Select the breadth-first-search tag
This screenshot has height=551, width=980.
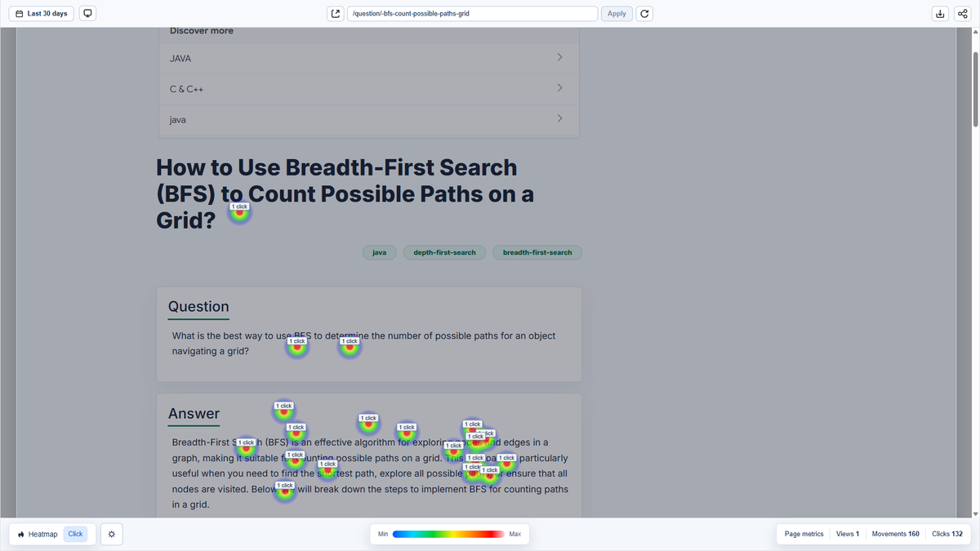pyautogui.click(x=537, y=252)
